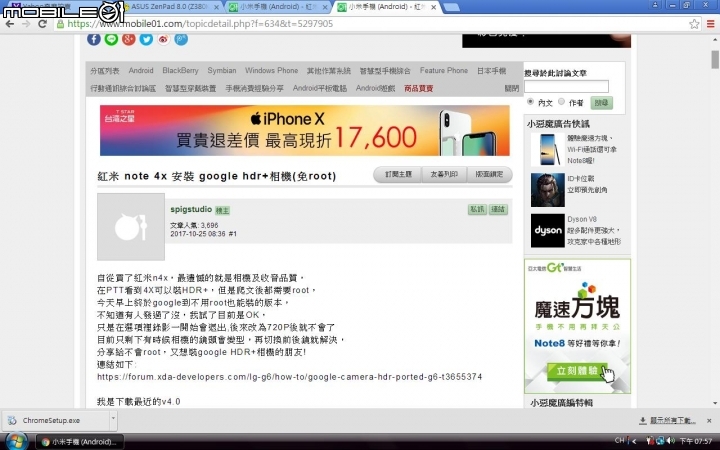Click the show all downloads link
Screen dimensions: 720x450
pos(672,420)
